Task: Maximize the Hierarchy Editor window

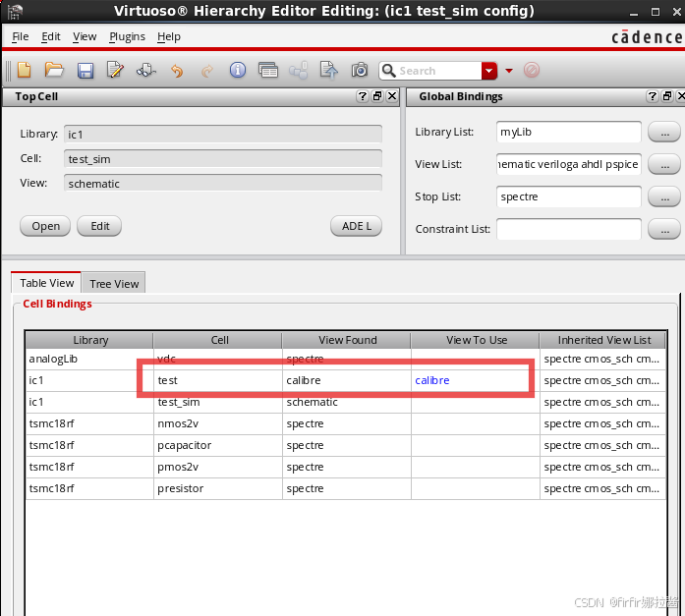Action: [656, 12]
